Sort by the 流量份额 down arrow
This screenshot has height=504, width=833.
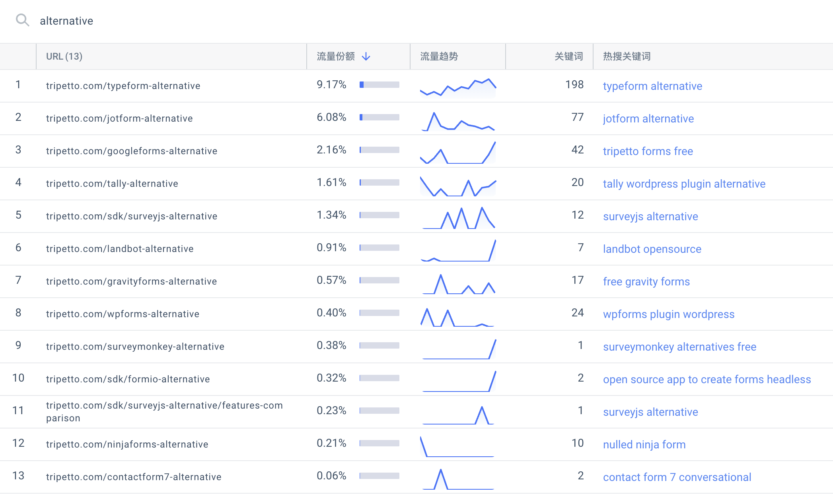[366, 56]
